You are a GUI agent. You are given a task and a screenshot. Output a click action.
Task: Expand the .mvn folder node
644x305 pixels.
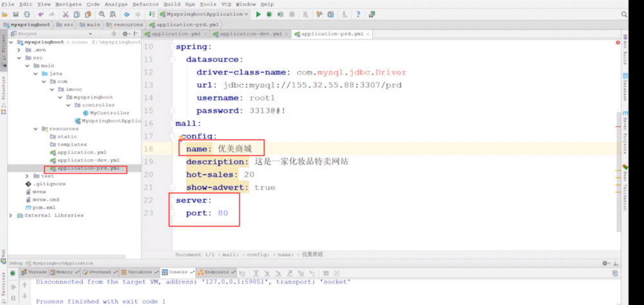point(19,50)
